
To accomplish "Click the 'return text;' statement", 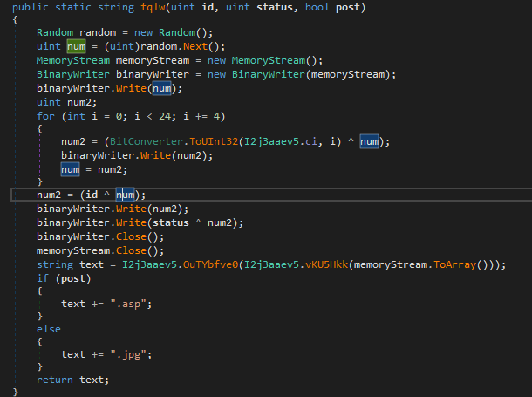I will point(73,380).
